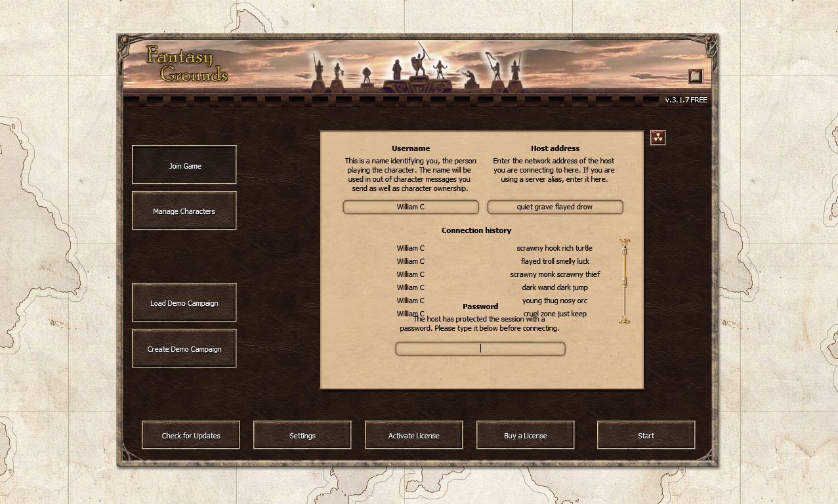Select history entry scrawny hook rich turtle
This screenshot has width=838, height=504.
555,248
